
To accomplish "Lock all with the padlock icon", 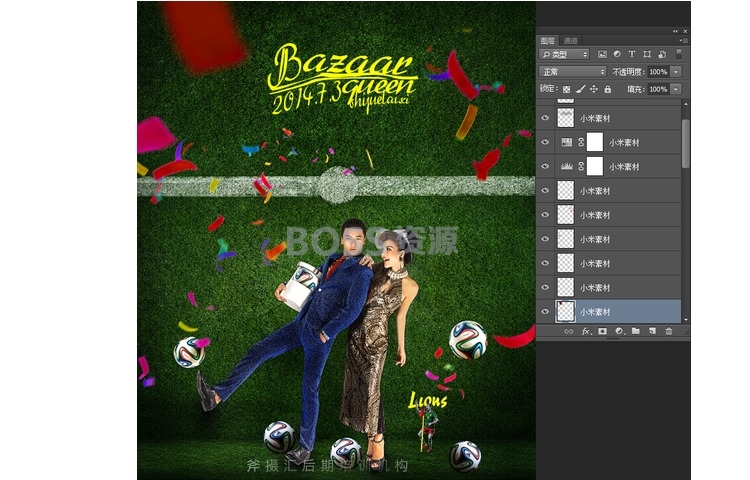I will [x=607, y=89].
